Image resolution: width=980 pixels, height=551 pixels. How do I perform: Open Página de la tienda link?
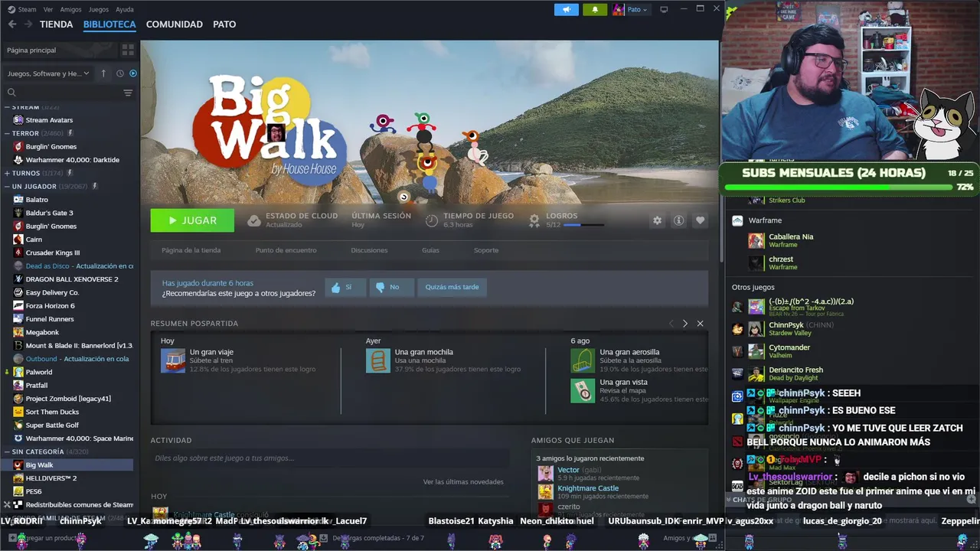[191, 250]
